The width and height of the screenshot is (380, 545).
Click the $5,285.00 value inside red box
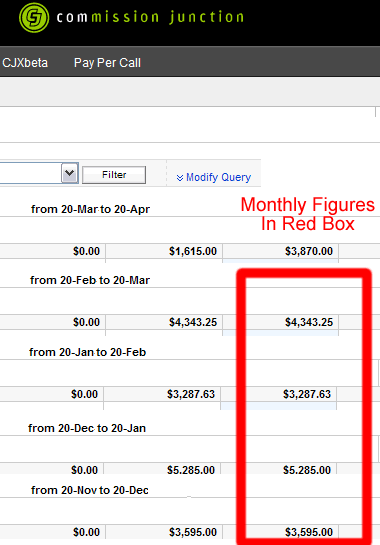pos(307,470)
